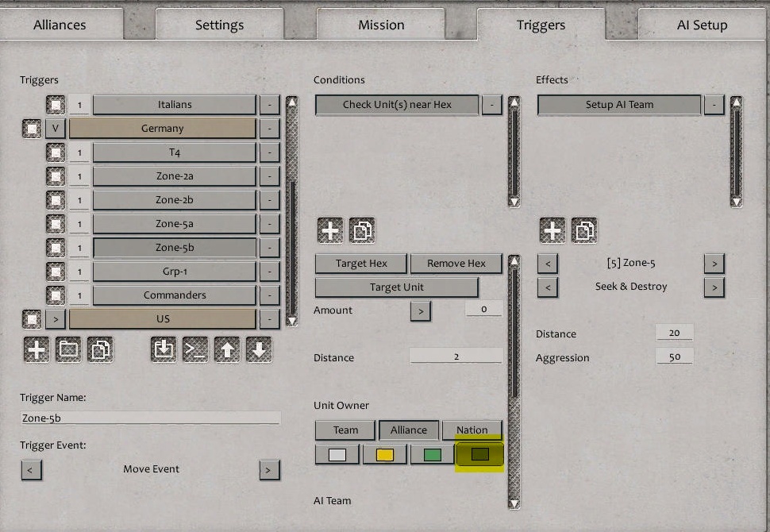
Task: Toggle checkbox for Zone-5a trigger
Action: coord(56,224)
